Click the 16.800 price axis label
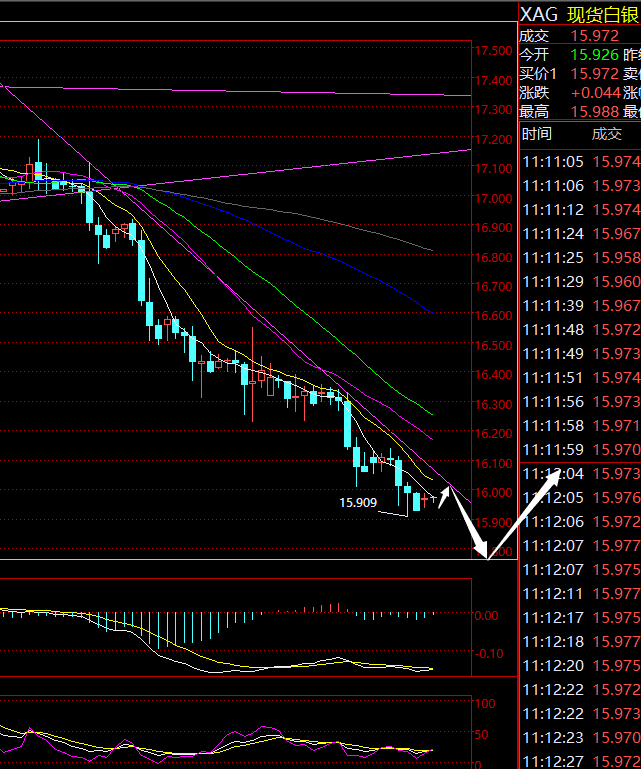641x769 pixels. pyautogui.click(x=493, y=257)
